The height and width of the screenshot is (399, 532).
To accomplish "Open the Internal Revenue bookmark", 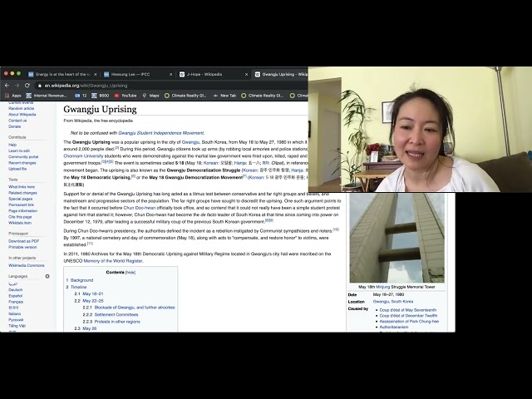I will [47, 96].
